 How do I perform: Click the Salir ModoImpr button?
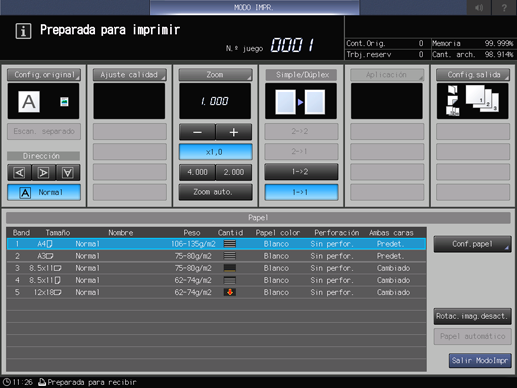(480, 360)
